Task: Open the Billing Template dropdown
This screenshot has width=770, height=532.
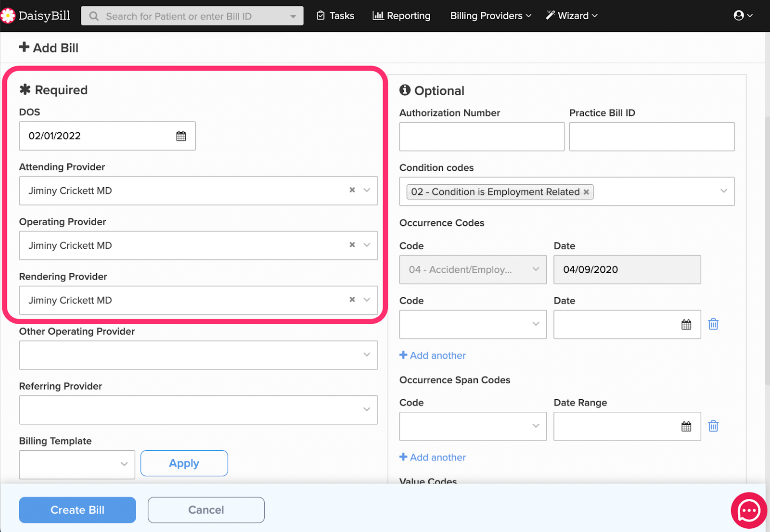Action: (77, 465)
